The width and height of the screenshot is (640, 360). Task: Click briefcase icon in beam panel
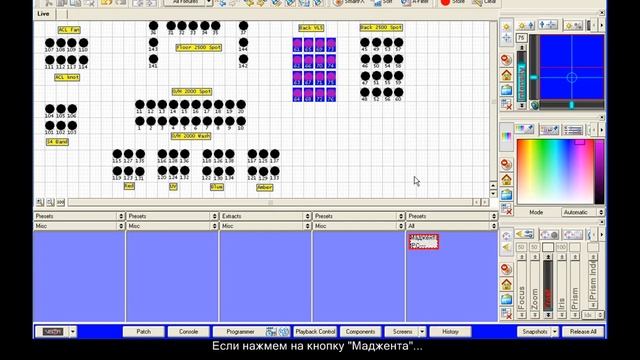pos(507,299)
